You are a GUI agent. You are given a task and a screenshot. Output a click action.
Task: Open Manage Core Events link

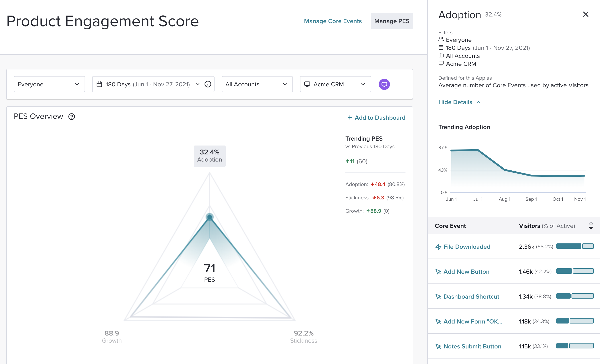coord(333,21)
